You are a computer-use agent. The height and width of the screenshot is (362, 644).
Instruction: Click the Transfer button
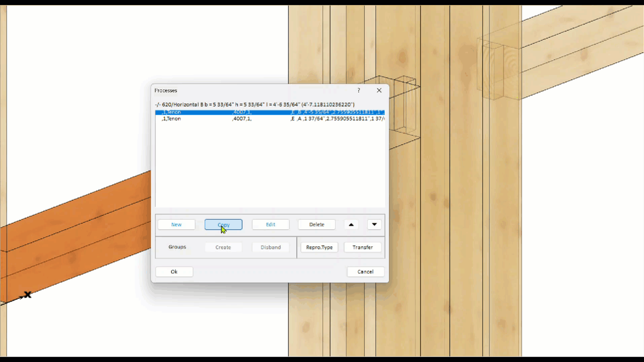click(362, 247)
